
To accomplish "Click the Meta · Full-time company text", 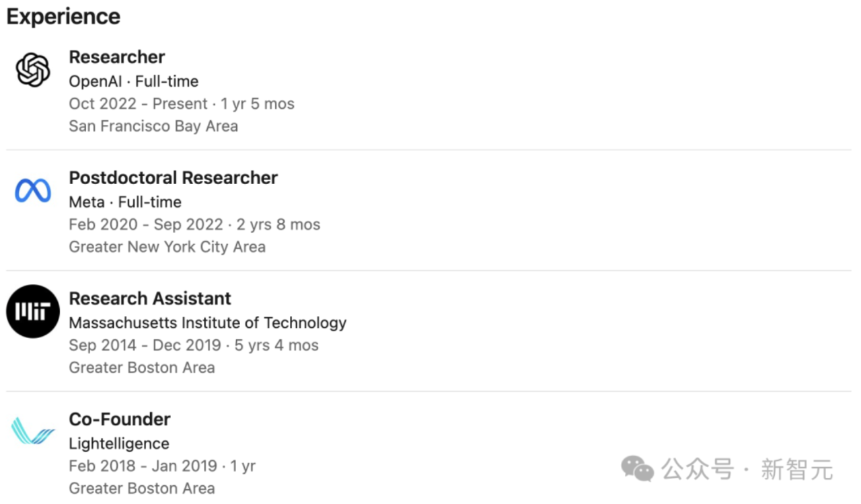I will click(125, 202).
